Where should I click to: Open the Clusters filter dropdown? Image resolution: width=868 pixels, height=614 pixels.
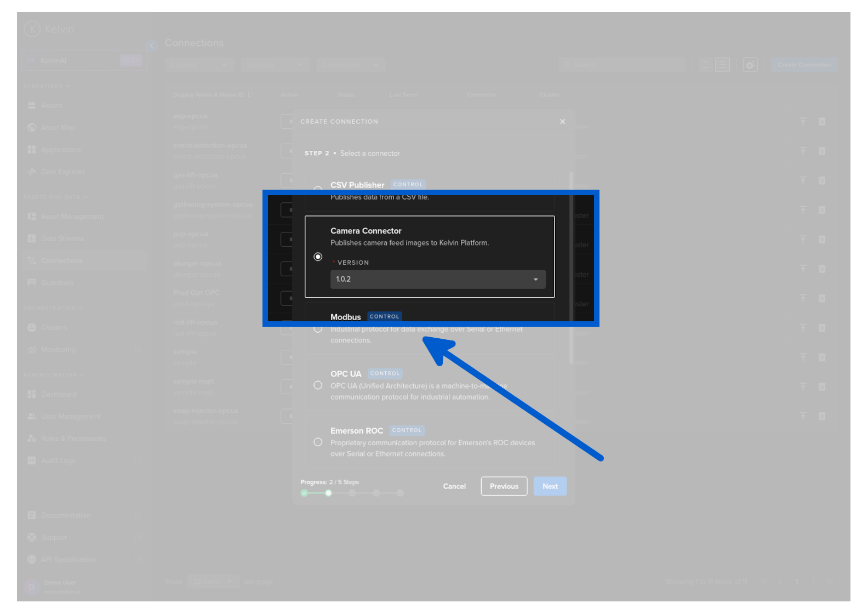[x=199, y=65]
